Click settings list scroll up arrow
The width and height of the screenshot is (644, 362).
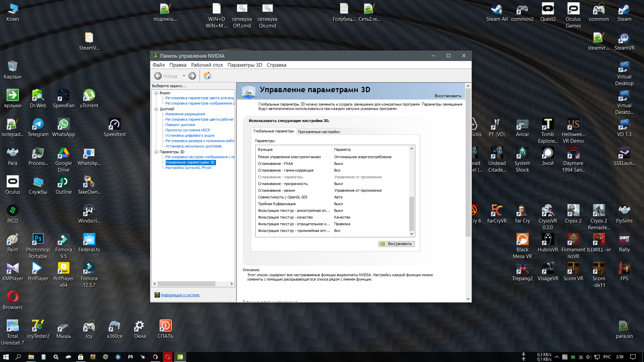point(412,148)
